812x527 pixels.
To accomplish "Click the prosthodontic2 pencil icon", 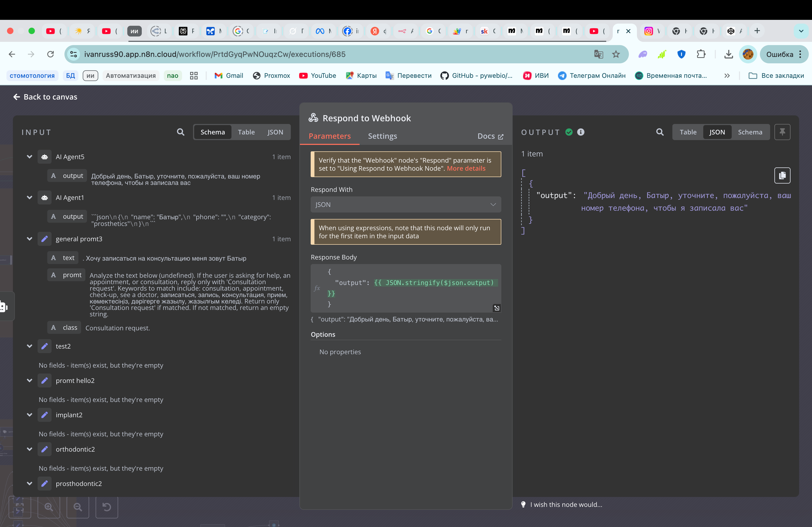I will click(x=44, y=484).
